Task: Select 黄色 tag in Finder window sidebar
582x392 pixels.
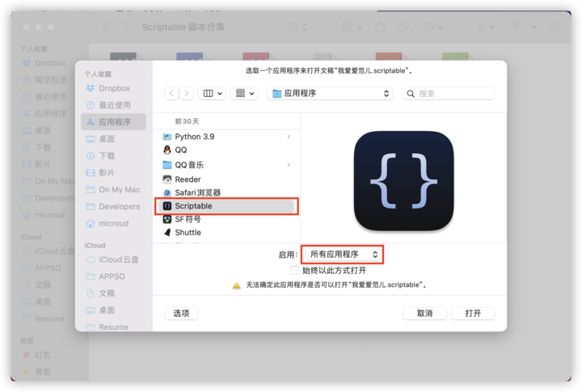Action: click(37, 372)
